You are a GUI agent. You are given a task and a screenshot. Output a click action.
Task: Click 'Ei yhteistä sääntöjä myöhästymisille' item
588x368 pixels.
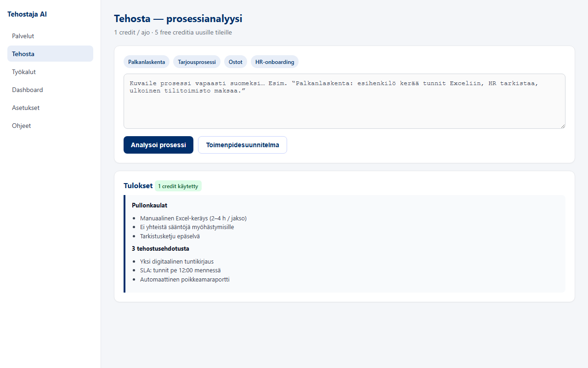[x=187, y=227]
